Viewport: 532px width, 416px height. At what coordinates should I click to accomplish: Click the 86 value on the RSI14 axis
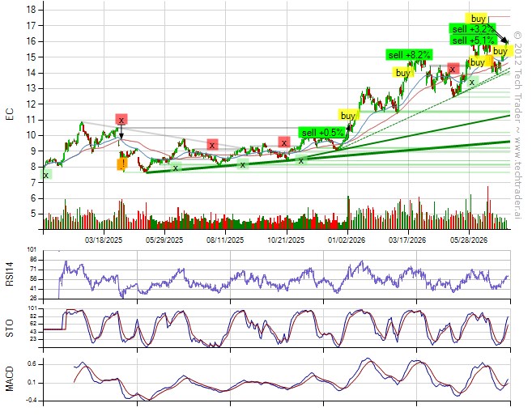[33, 260]
